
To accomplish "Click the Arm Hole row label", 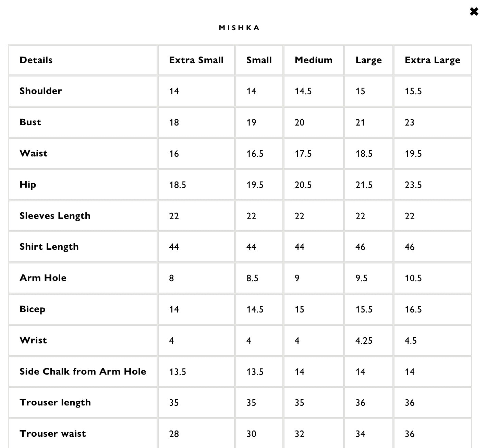I will (x=43, y=278).
